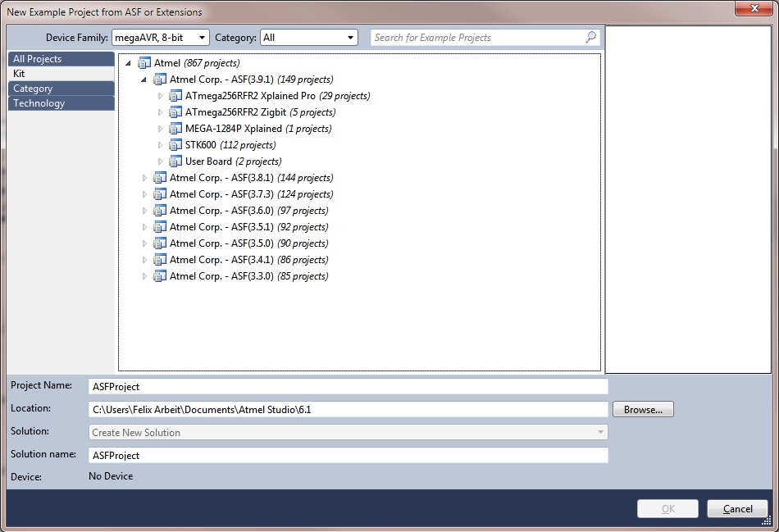779x532 pixels.
Task: Click the ATmega256RFR2 Zigbit icon
Action: coord(175,112)
